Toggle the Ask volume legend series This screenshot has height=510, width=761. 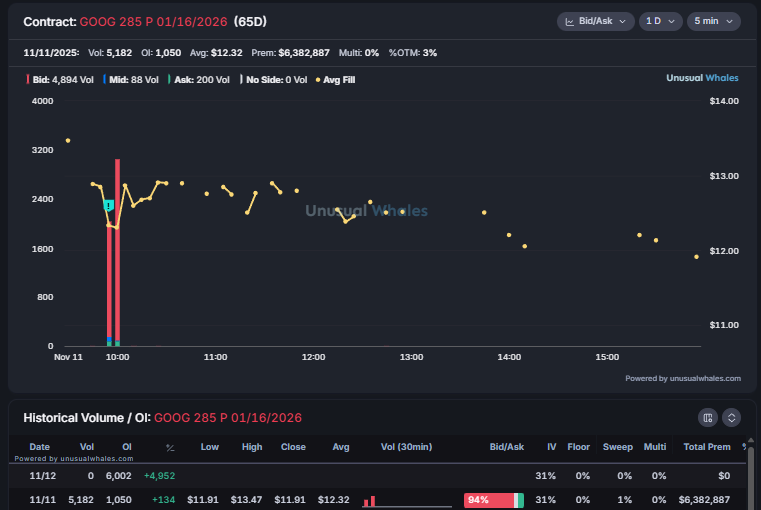tap(197, 79)
